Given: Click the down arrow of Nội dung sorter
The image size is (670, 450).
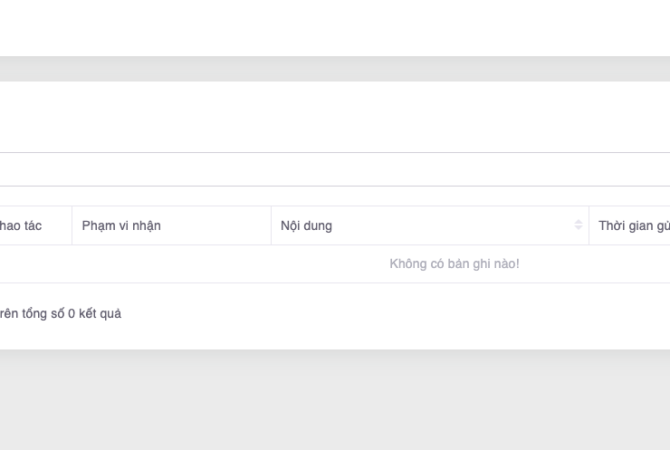Looking at the screenshot, I should point(578,229).
